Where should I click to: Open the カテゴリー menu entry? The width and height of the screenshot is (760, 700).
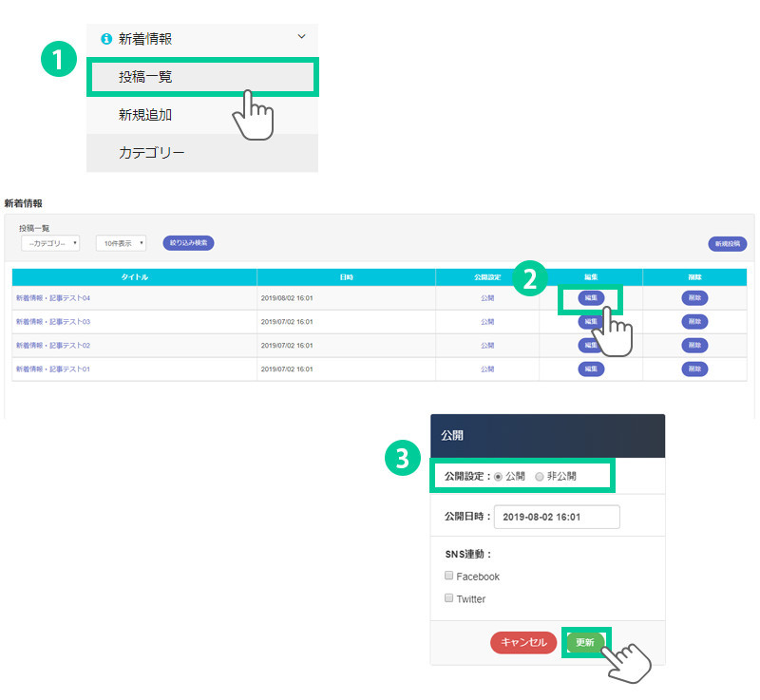(151, 153)
